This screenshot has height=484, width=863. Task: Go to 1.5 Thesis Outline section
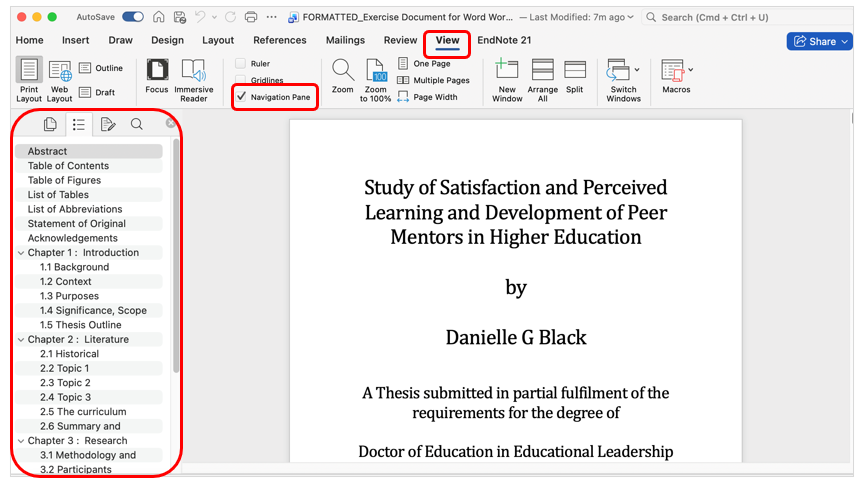(x=89, y=325)
